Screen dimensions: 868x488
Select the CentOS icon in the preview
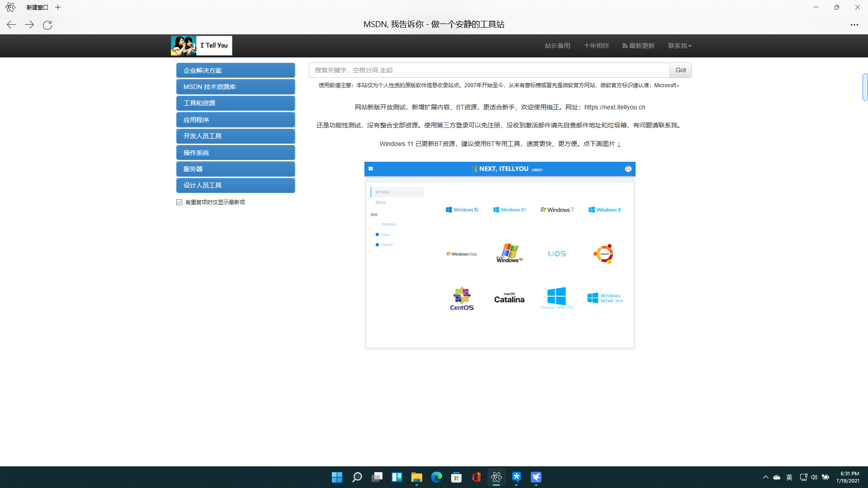click(x=461, y=298)
